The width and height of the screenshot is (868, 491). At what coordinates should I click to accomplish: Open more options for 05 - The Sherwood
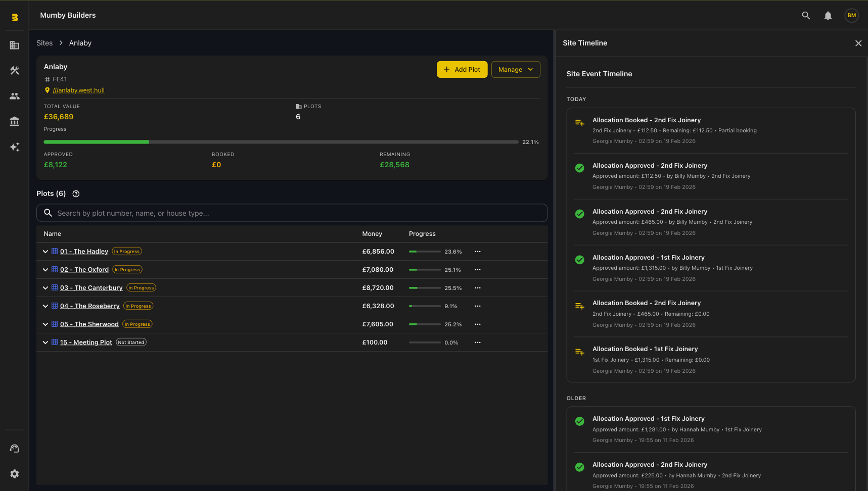pos(478,324)
